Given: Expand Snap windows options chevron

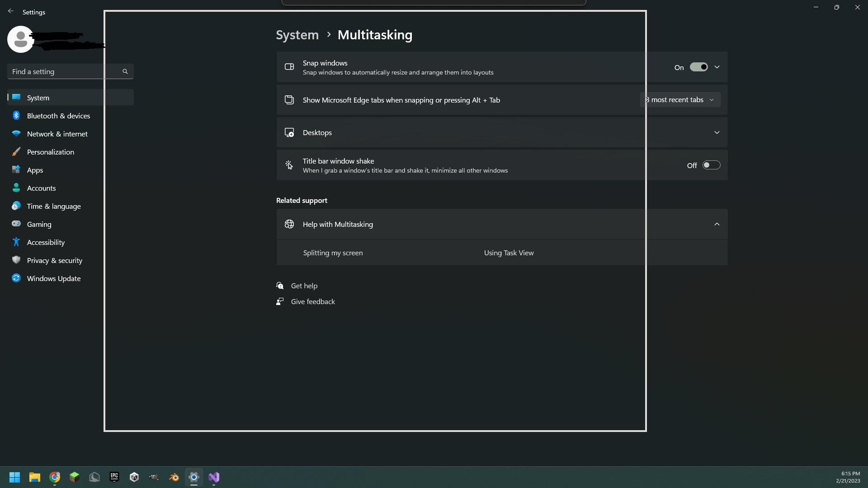Looking at the screenshot, I should [x=717, y=67].
